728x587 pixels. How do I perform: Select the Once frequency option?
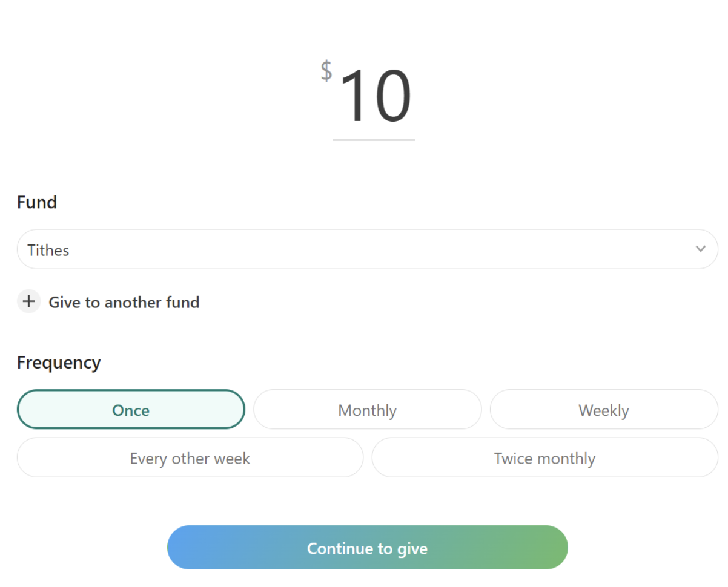(131, 410)
